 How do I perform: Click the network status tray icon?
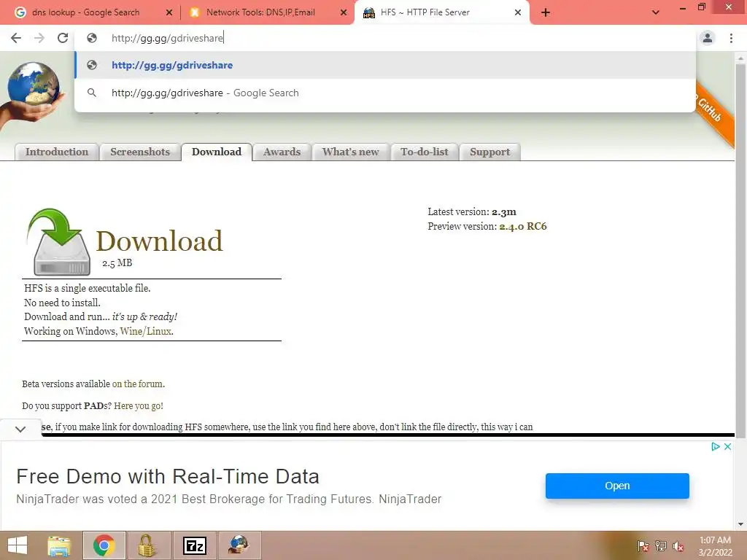661,546
